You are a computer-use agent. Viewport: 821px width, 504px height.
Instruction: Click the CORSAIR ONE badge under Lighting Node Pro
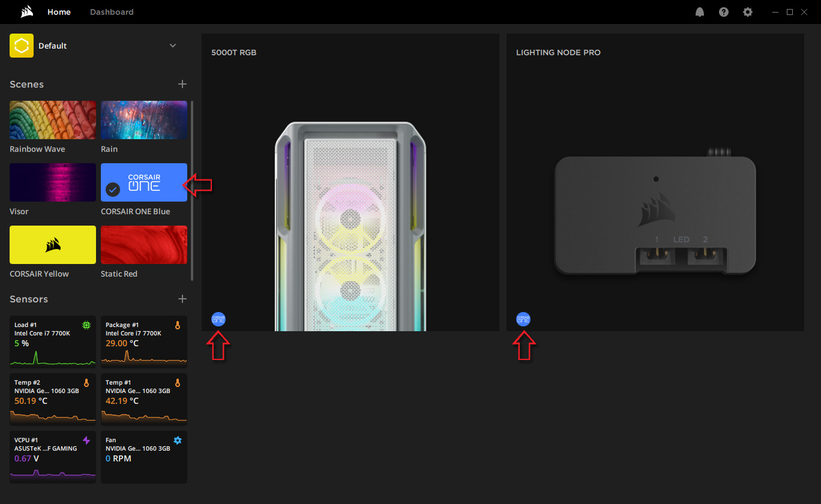[x=523, y=319]
